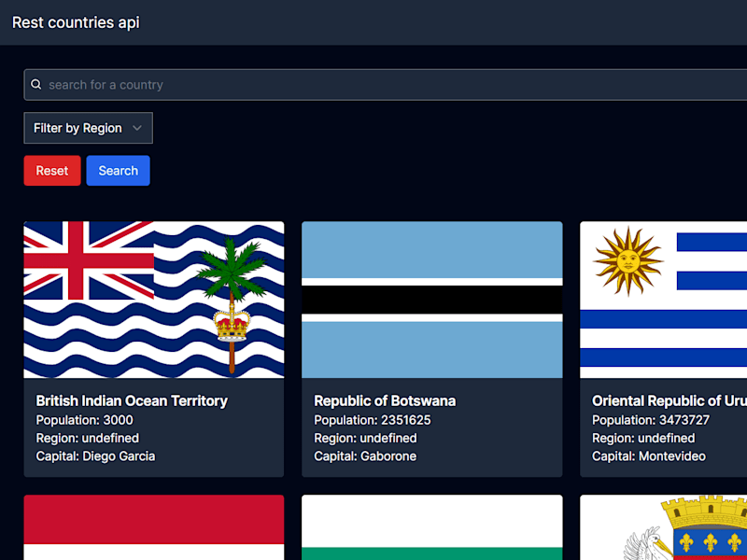Viewport: 747px width, 560px height.
Task: Open the Filter by Region dropdown
Action: [88, 128]
